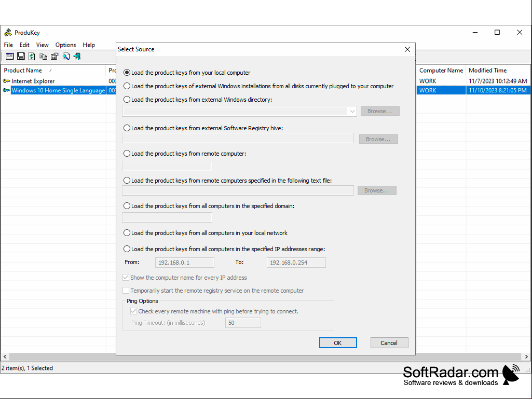
Task: Maximize the ProduKey window
Action: pyautogui.click(x=497, y=32)
